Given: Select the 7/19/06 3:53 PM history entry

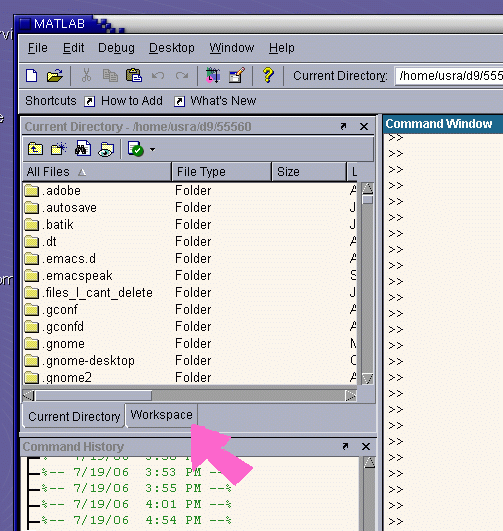Looking at the screenshot, I should pos(136,472).
